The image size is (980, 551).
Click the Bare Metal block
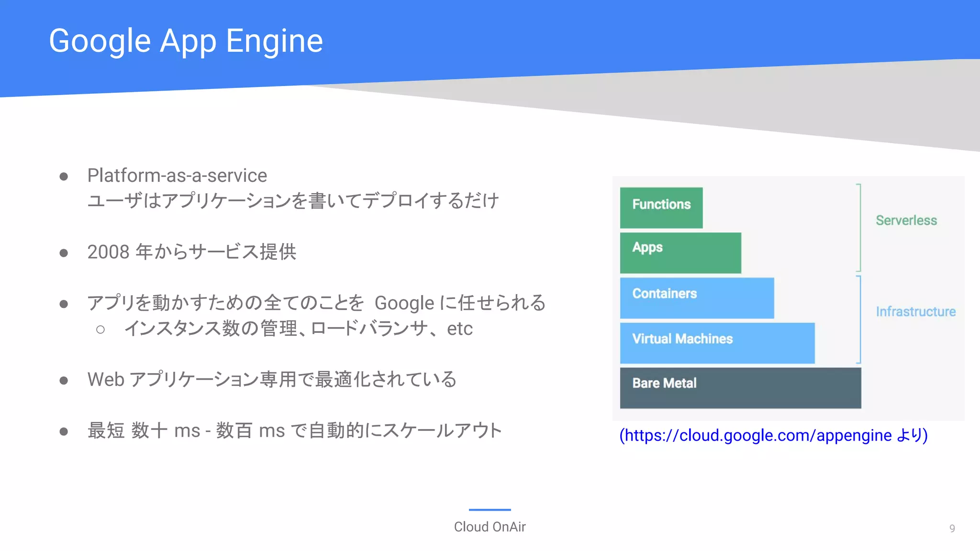(x=740, y=388)
